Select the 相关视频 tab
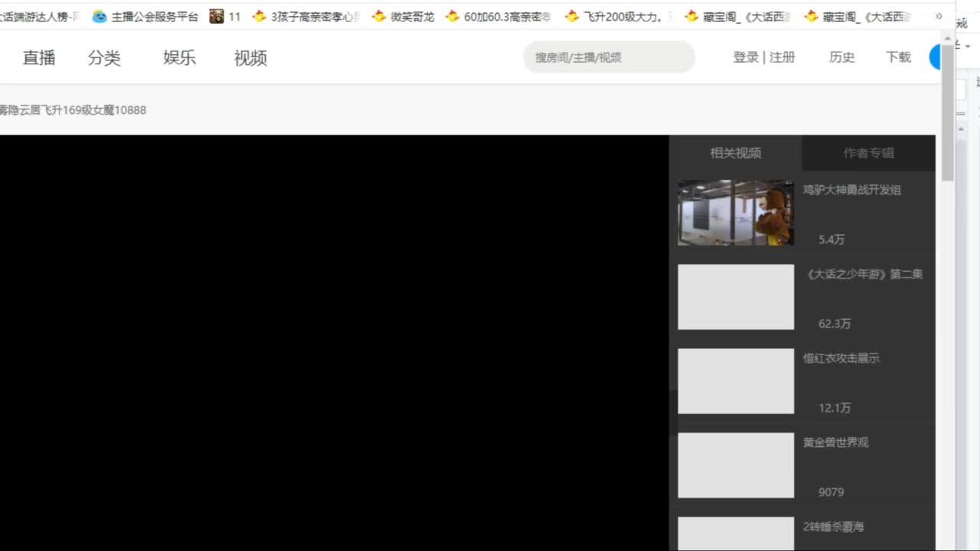Image resolution: width=980 pixels, height=551 pixels. (736, 153)
